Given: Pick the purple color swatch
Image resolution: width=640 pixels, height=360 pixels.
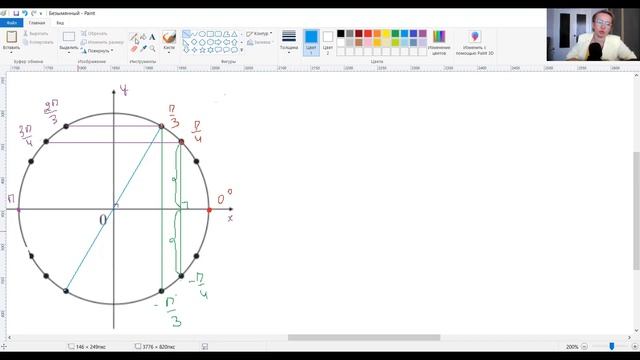Looking at the screenshot, I should coord(422,33).
